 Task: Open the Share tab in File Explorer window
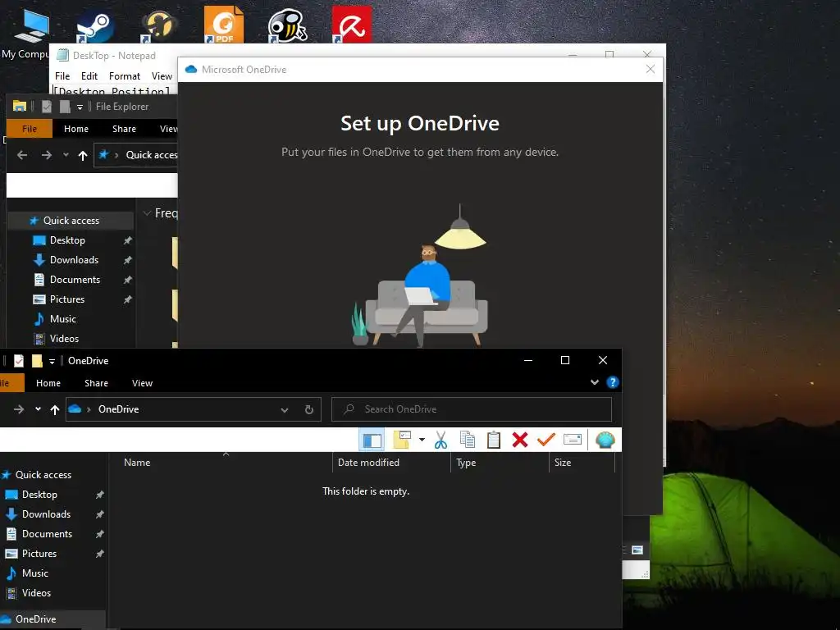click(x=125, y=129)
